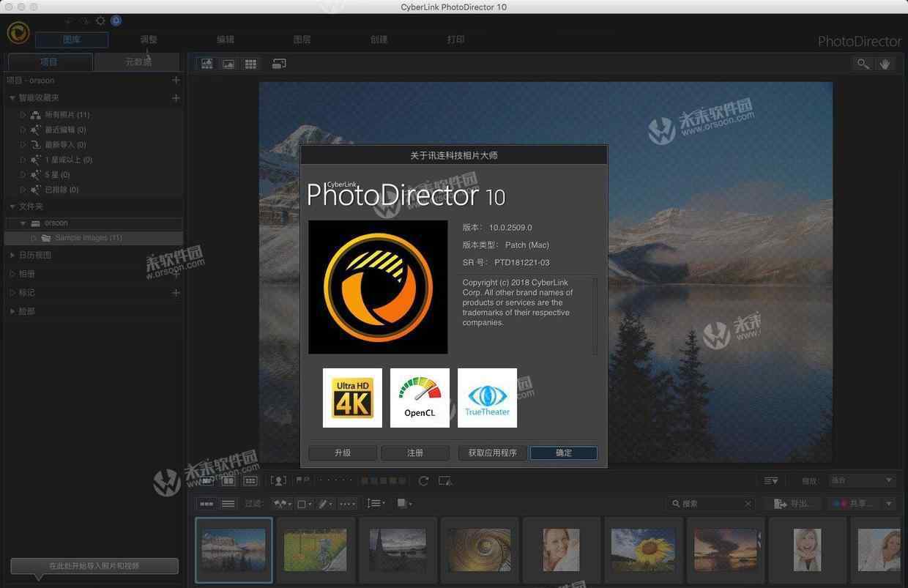Click the import photos and videos button
Image resolution: width=908 pixels, height=588 pixels.
pyautogui.click(x=94, y=566)
